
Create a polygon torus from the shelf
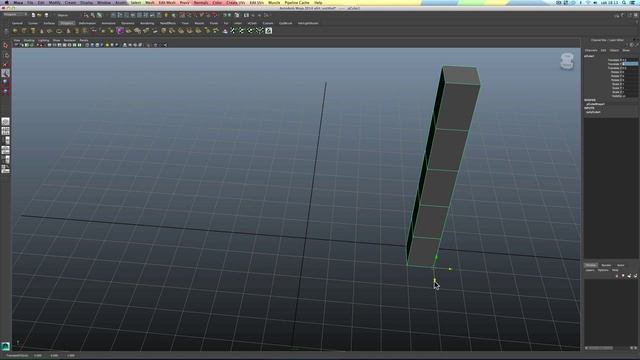pos(59,31)
